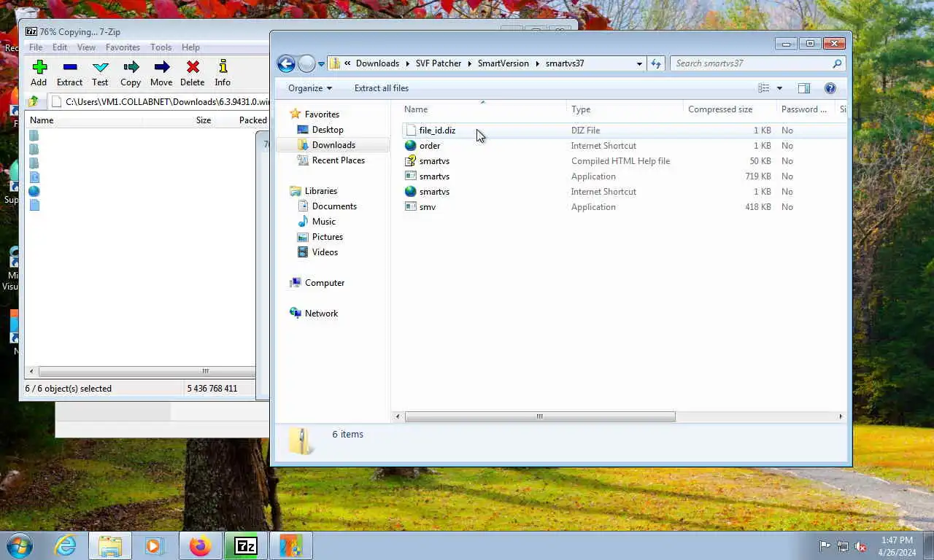Open the Organize dropdown menu
Image resolution: width=934 pixels, height=560 pixels.
coord(309,88)
